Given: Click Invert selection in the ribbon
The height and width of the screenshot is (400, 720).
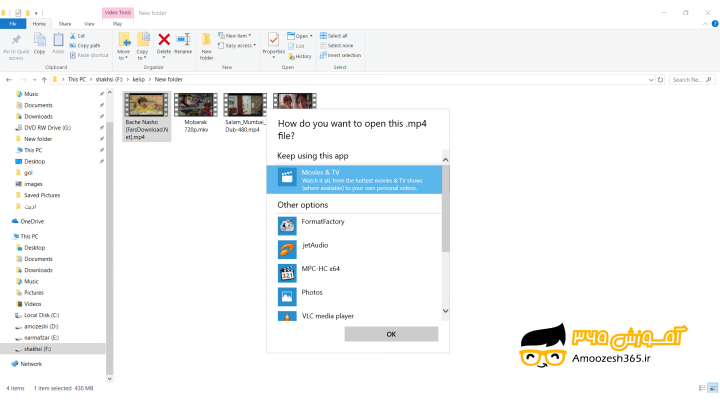Looking at the screenshot, I should click(x=340, y=55).
